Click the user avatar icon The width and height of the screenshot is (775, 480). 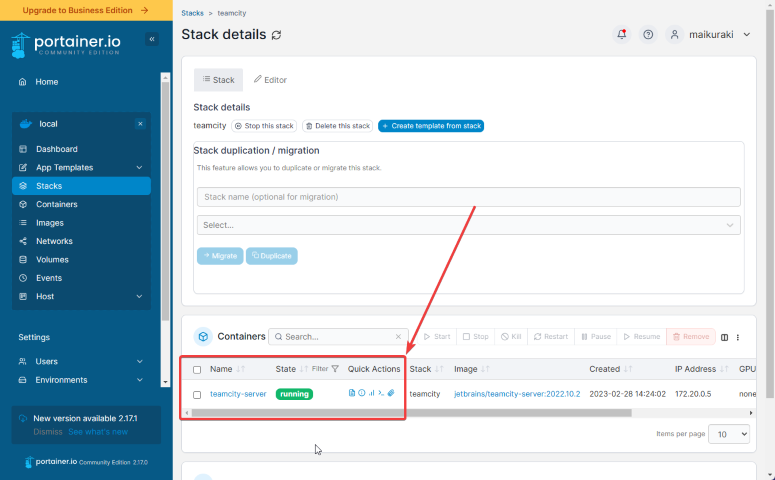674,35
